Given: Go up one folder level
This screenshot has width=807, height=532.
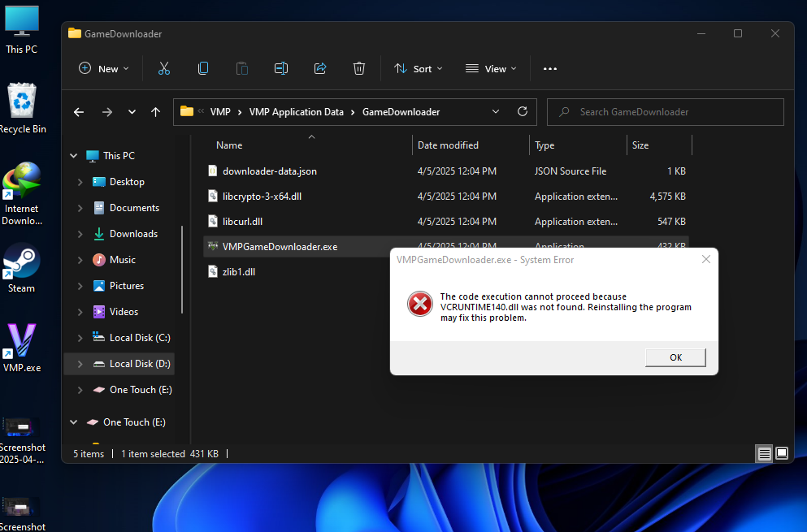Looking at the screenshot, I should pyautogui.click(x=156, y=112).
